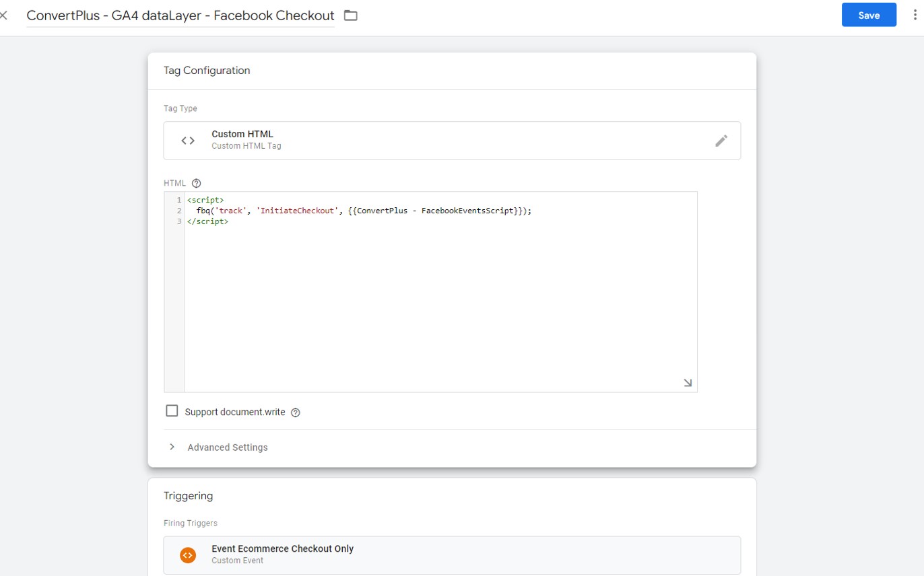
Task: Select the Custom HTML tag type row
Action: tap(452, 141)
